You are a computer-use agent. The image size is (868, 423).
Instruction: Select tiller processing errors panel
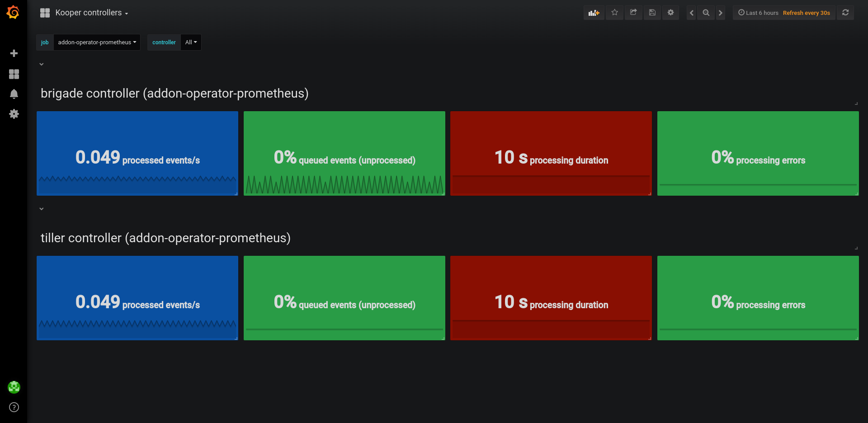click(x=758, y=298)
